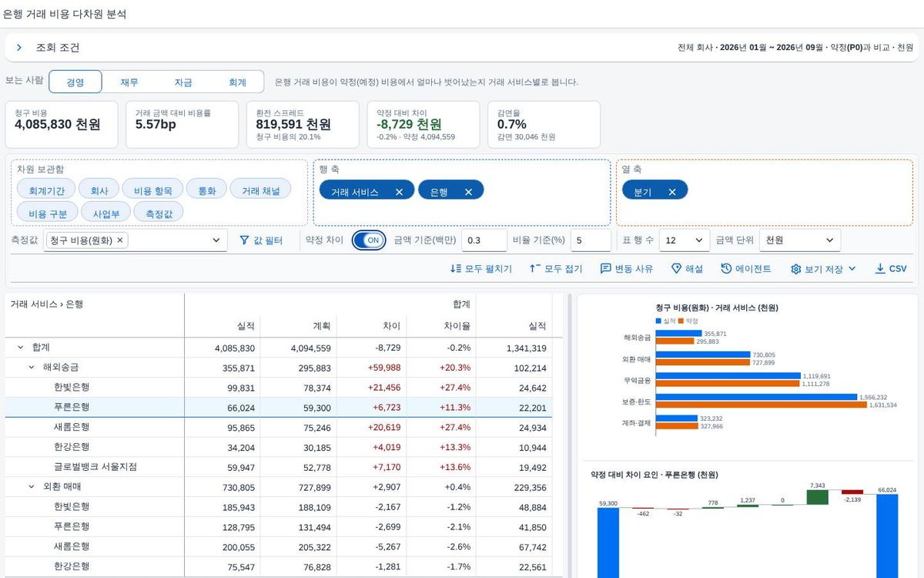Viewport: 924px width, 578px height.
Task: Collapse the 해외송금 row group
Action: [x=32, y=368]
